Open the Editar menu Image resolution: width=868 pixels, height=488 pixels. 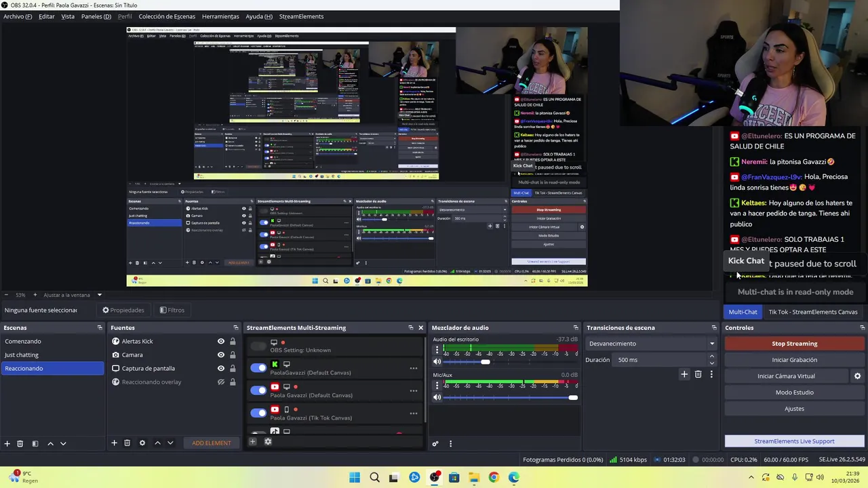tap(47, 16)
